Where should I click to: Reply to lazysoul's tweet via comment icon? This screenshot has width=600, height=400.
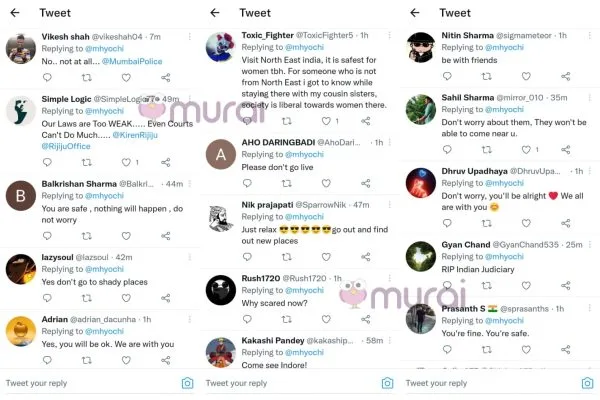pyautogui.click(x=47, y=298)
